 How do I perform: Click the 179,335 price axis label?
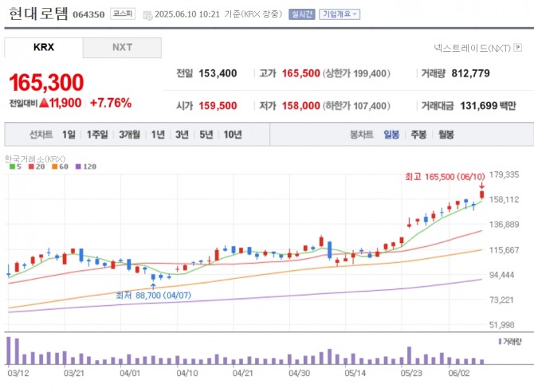(x=504, y=174)
